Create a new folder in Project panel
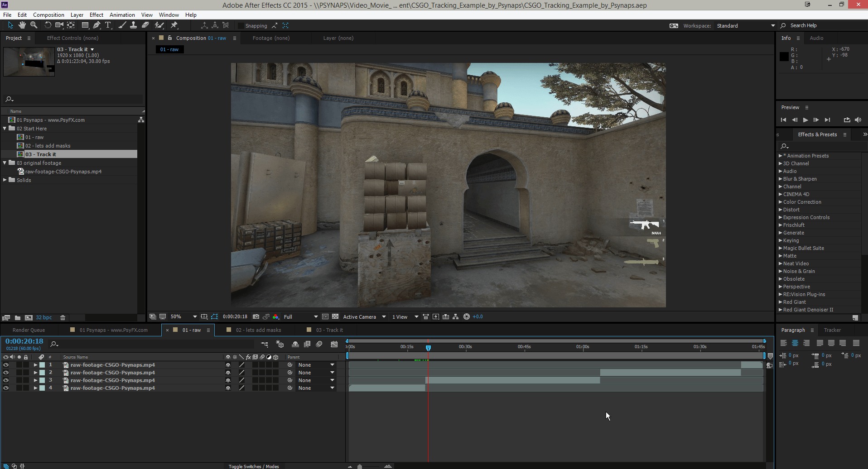 point(17,318)
